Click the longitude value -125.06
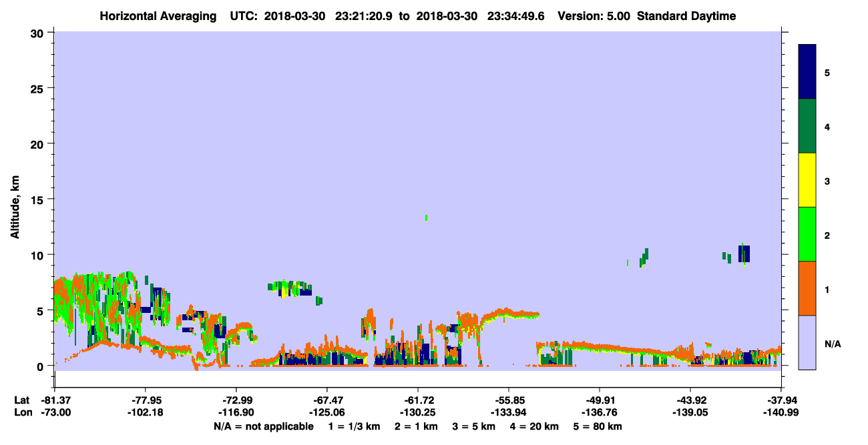The image size is (868, 445). click(x=327, y=412)
